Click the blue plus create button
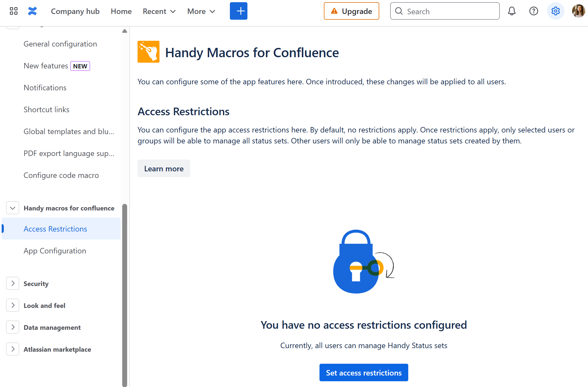Image resolution: width=588 pixels, height=387 pixels. coord(238,11)
